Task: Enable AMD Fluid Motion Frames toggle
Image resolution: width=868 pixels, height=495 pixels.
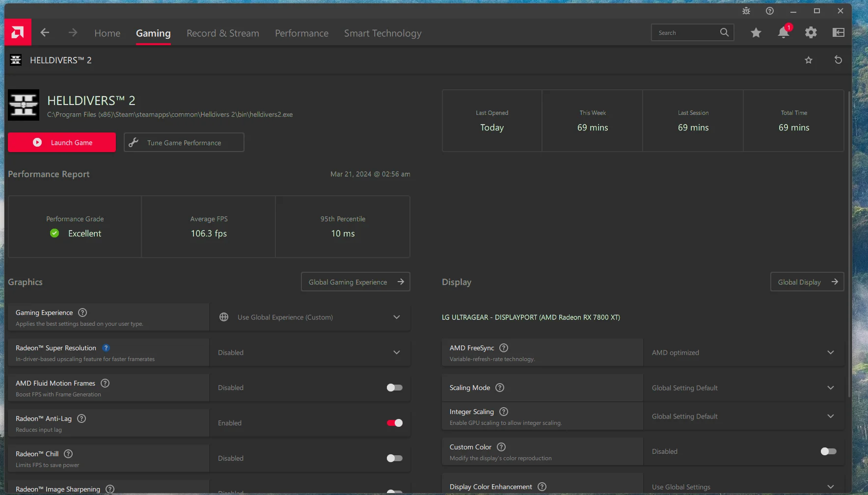Action: click(x=394, y=388)
